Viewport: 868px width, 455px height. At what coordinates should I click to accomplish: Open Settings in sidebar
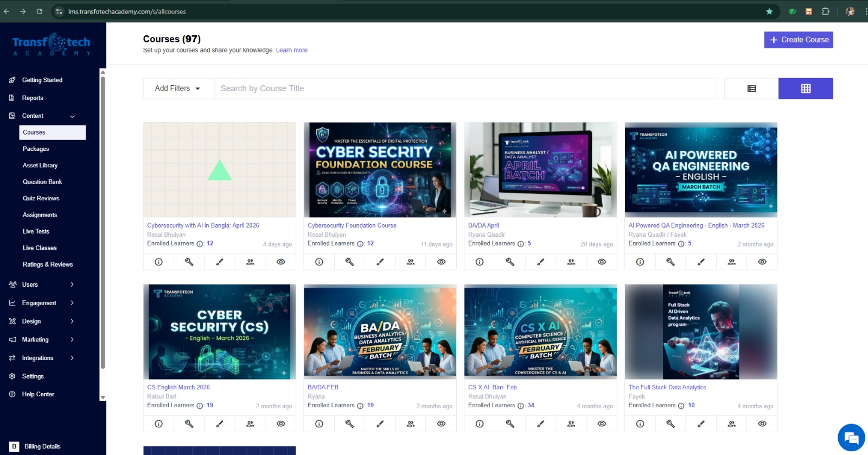coord(33,376)
